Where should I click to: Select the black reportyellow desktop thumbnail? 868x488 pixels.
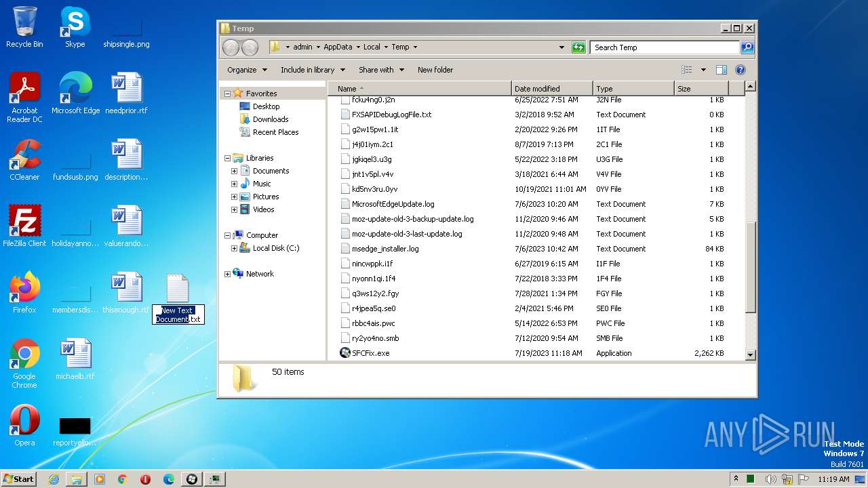click(75, 426)
